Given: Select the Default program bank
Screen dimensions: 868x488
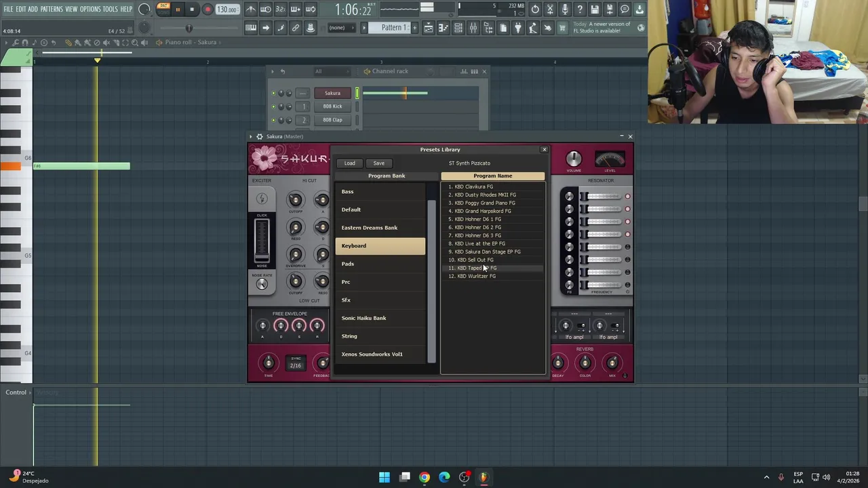Looking at the screenshot, I should pyautogui.click(x=380, y=209).
